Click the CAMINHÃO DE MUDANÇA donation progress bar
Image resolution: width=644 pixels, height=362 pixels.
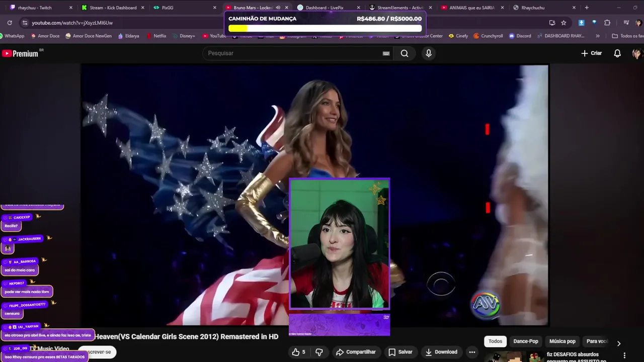(325, 28)
